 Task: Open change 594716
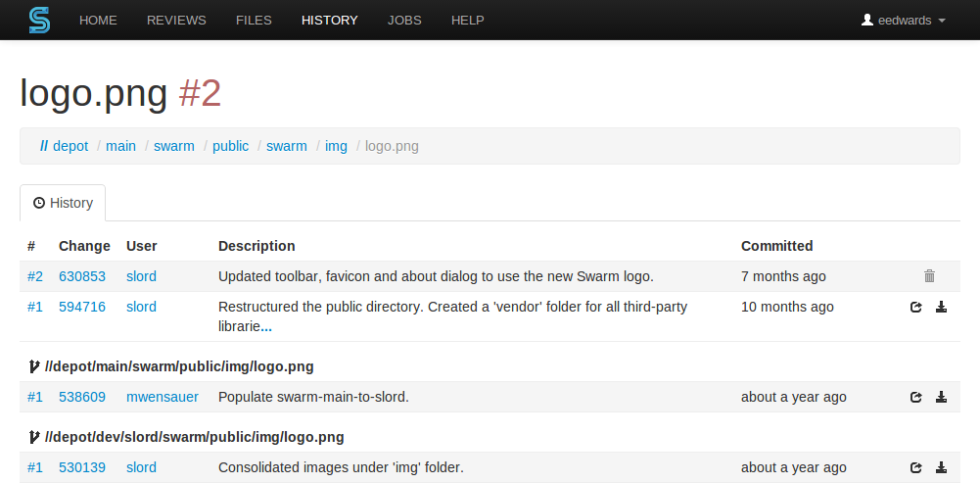click(x=82, y=307)
